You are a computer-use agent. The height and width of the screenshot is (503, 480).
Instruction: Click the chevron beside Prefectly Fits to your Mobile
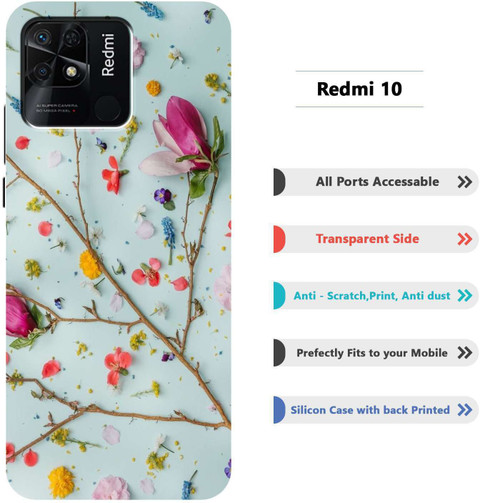[465, 353]
